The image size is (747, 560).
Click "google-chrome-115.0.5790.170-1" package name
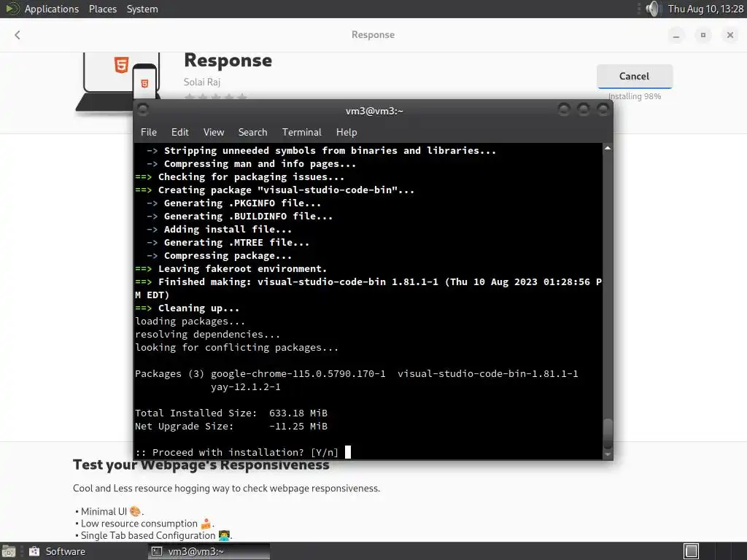point(298,374)
